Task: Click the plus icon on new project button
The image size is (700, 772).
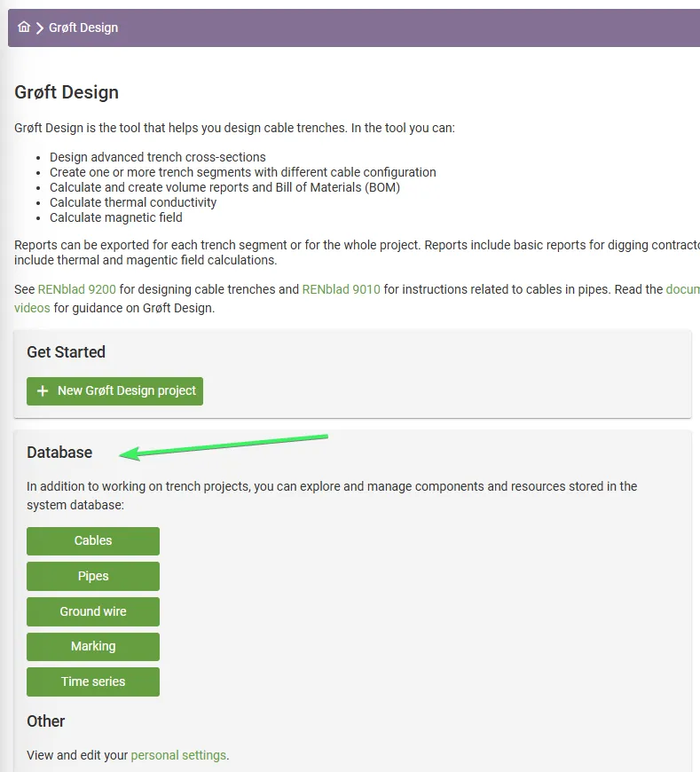Action: pyautogui.click(x=43, y=391)
